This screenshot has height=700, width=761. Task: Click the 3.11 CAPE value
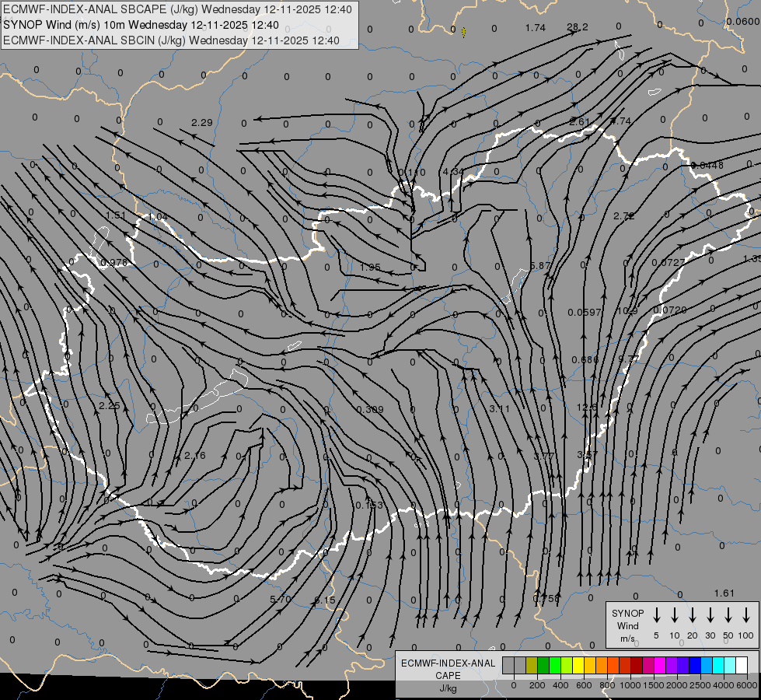499,408
